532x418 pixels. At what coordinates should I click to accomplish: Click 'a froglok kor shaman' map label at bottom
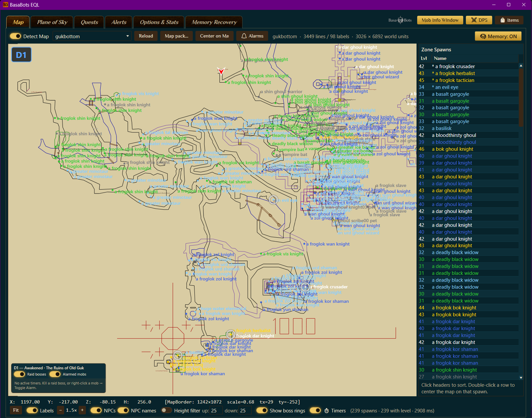click(x=203, y=374)
